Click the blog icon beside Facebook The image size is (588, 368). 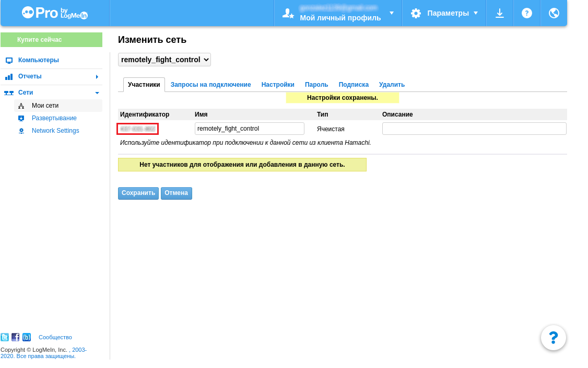click(x=27, y=337)
